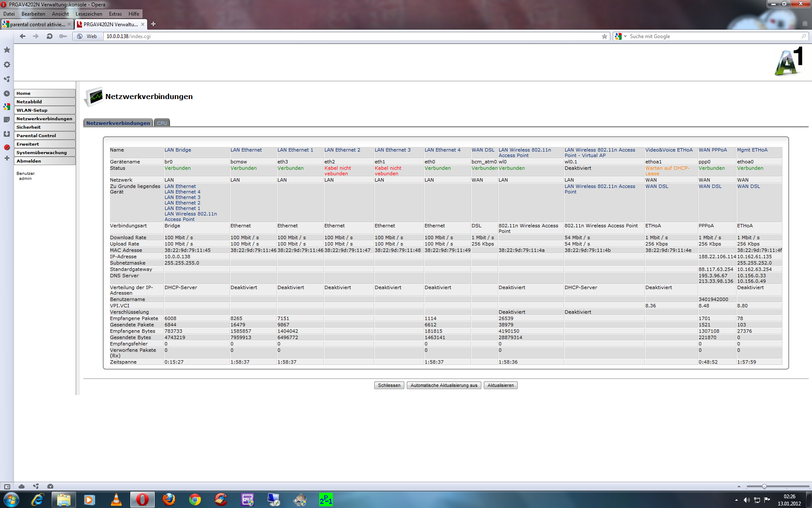Image resolution: width=812 pixels, height=508 pixels.
Task: Adjust the page zoom slider
Action: (x=764, y=486)
